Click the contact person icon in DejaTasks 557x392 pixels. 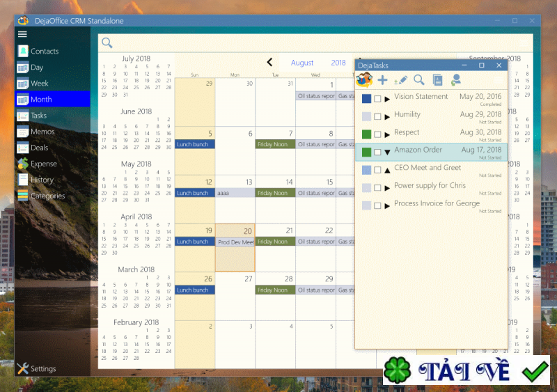click(x=456, y=80)
